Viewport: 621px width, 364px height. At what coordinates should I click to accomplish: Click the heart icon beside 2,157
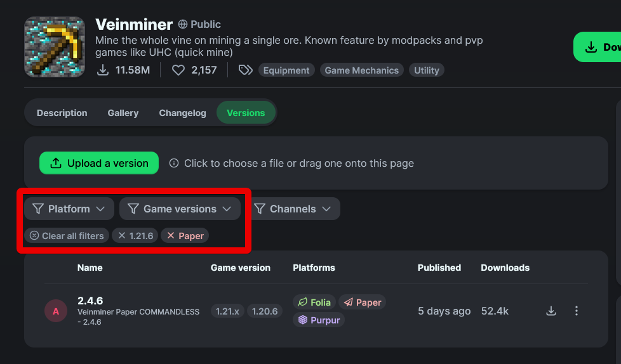(x=178, y=70)
